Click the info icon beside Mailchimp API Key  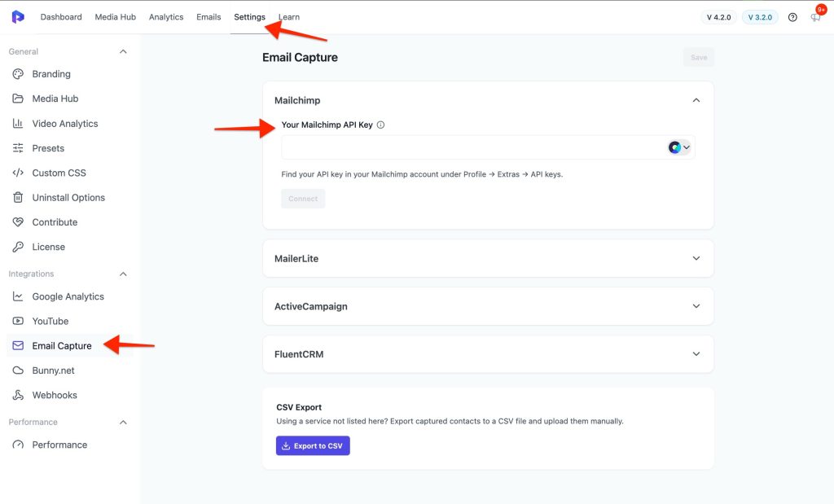[x=380, y=125]
